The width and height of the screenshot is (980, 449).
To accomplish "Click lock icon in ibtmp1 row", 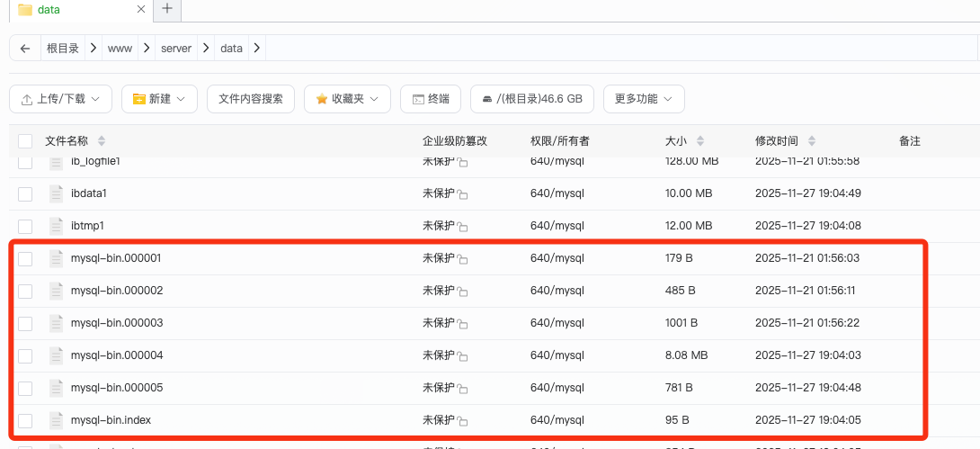I will 462,227.
